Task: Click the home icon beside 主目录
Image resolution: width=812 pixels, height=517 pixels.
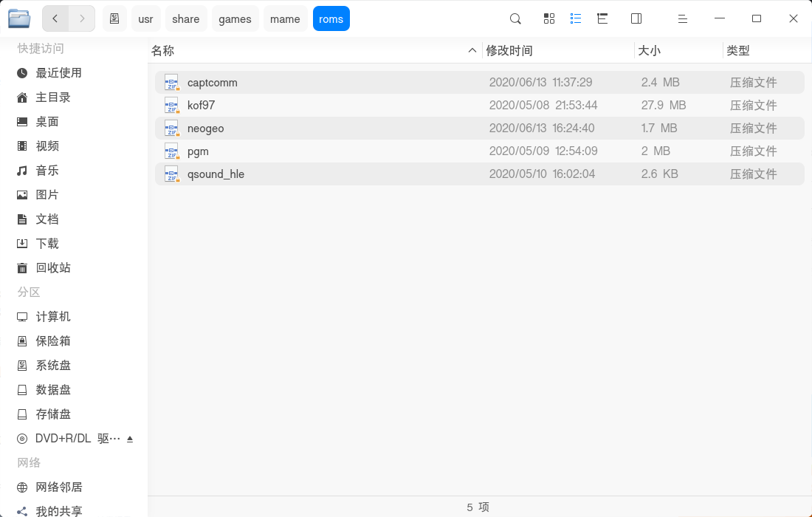Action: coord(21,97)
